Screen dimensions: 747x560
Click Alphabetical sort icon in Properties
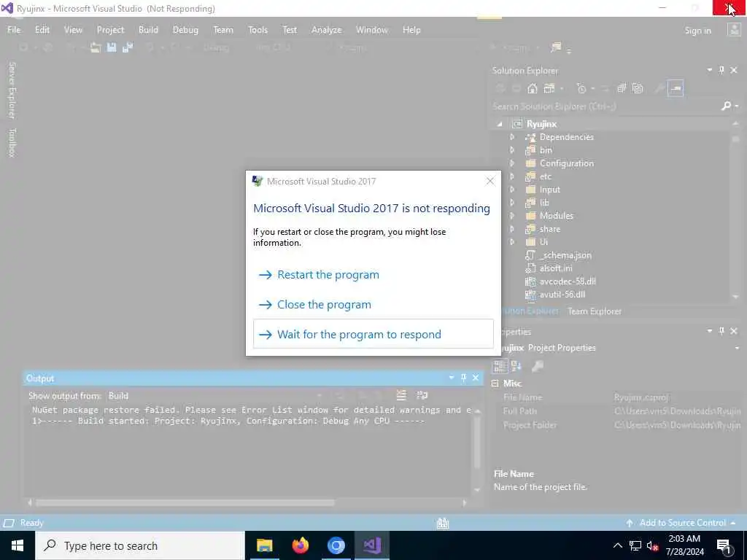pos(516,366)
